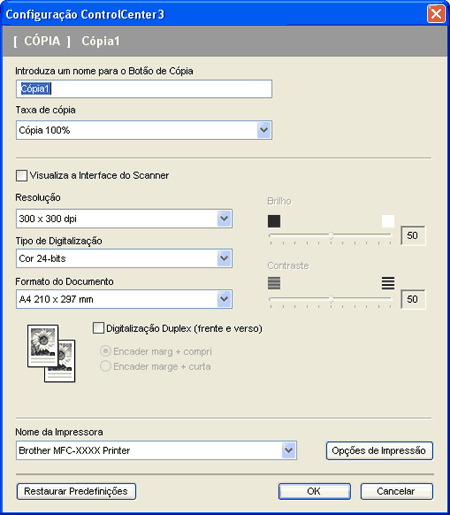Screen dimensions: 450x515
Task: Select Encader marge + curta radio option
Action: (x=105, y=366)
